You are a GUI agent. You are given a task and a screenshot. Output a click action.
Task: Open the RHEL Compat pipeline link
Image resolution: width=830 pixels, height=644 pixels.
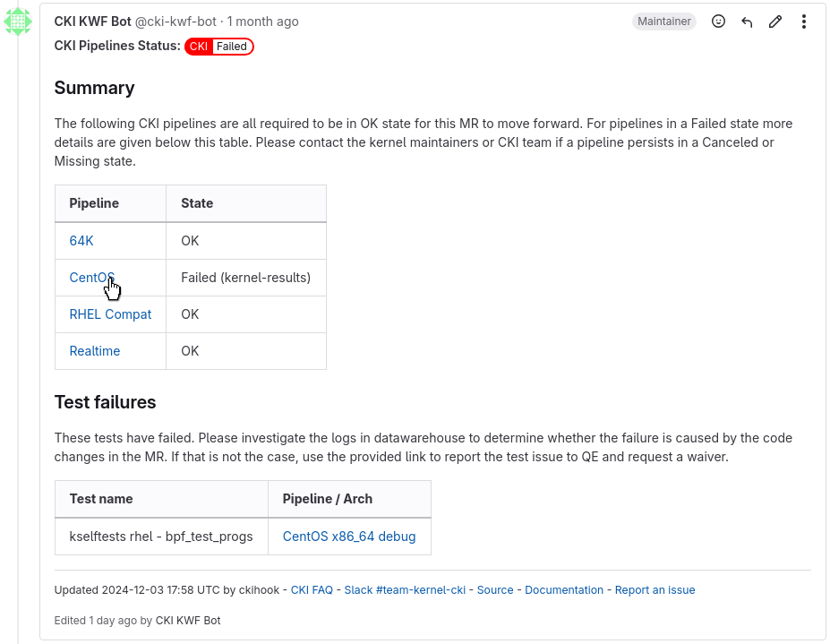[x=110, y=314]
